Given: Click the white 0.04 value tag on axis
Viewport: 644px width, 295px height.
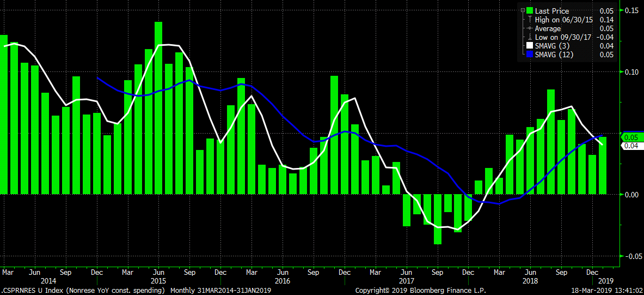Looking at the screenshot, I should click(631, 146).
